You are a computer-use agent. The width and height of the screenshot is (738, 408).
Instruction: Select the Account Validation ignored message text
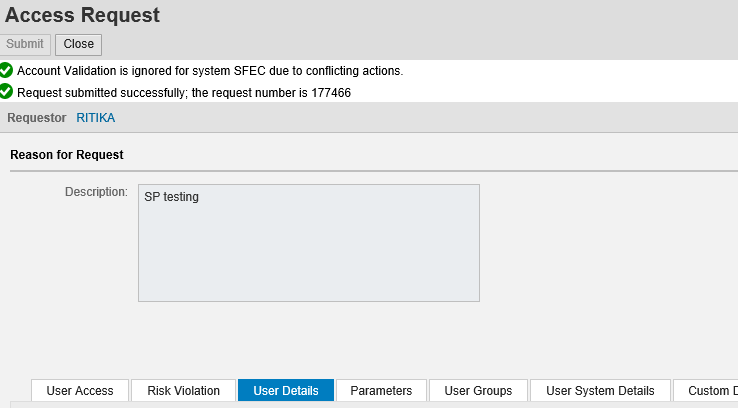click(x=210, y=71)
